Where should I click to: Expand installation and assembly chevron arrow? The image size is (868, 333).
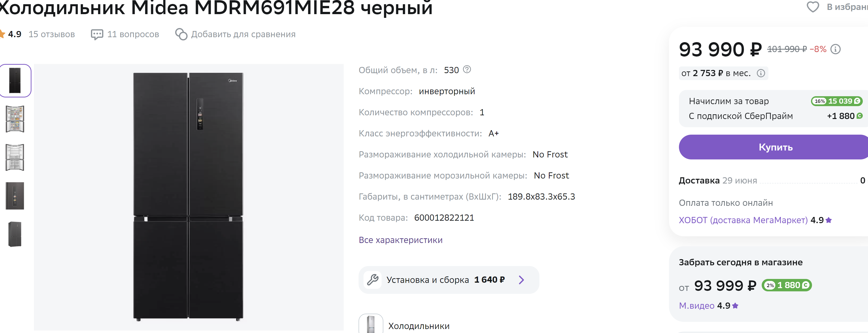pos(521,280)
